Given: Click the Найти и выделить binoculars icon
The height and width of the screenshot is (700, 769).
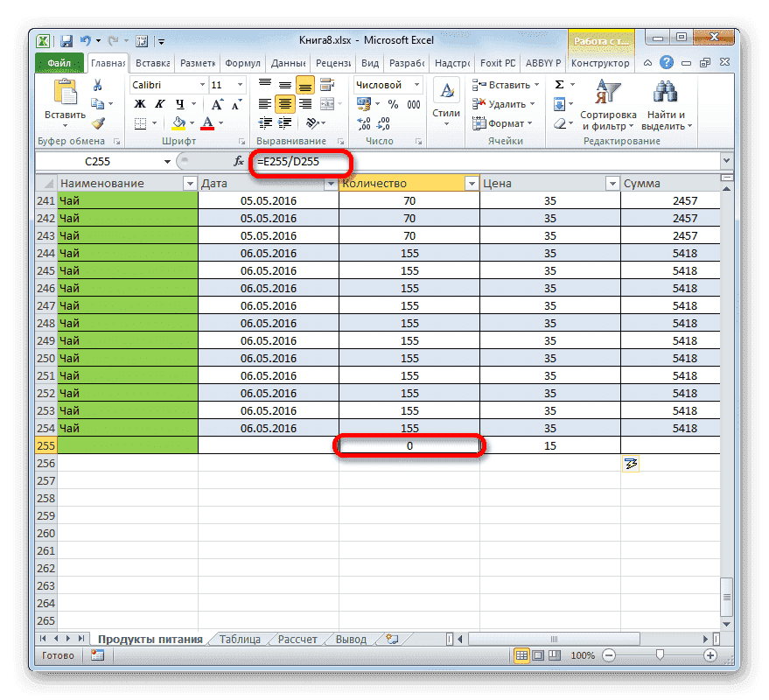Looking at the screenshot, I should click(664, 89).
